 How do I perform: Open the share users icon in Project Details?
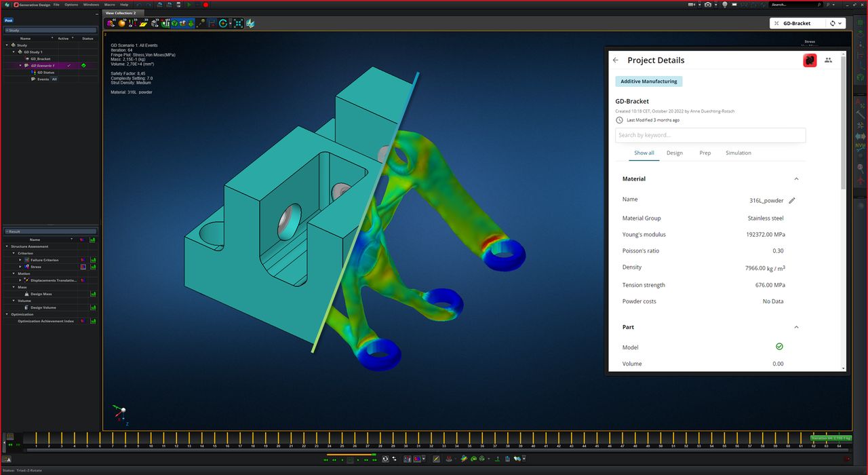click(828, 60)
